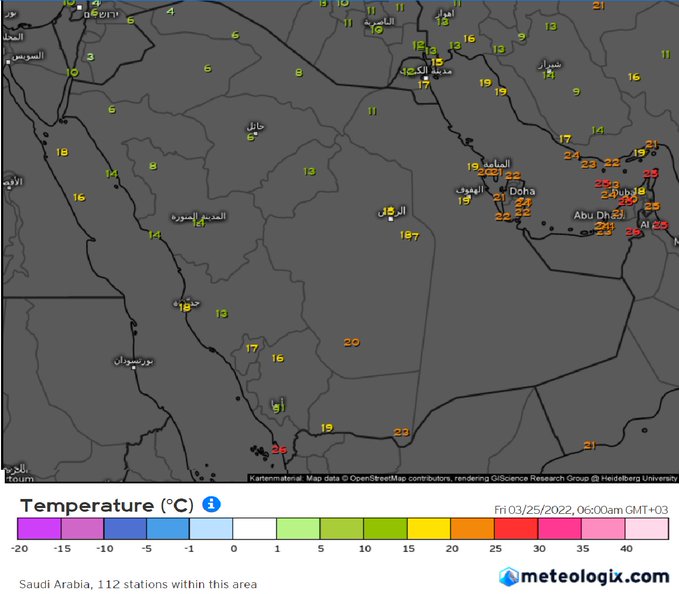Select the purple -20 to -15 legend swatch
This screenshot has height=594, width=679.
pyautogui.click(x=39, y=529)
